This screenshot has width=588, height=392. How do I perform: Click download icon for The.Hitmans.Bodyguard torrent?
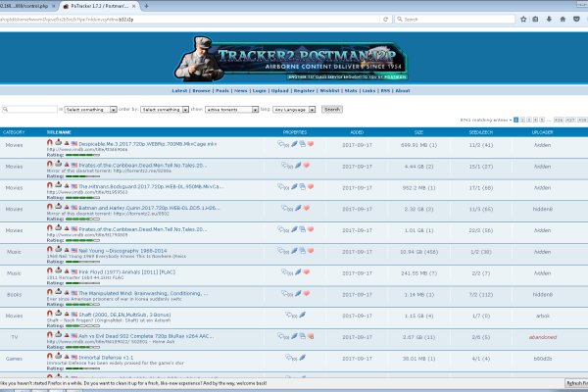pos(58,185)
